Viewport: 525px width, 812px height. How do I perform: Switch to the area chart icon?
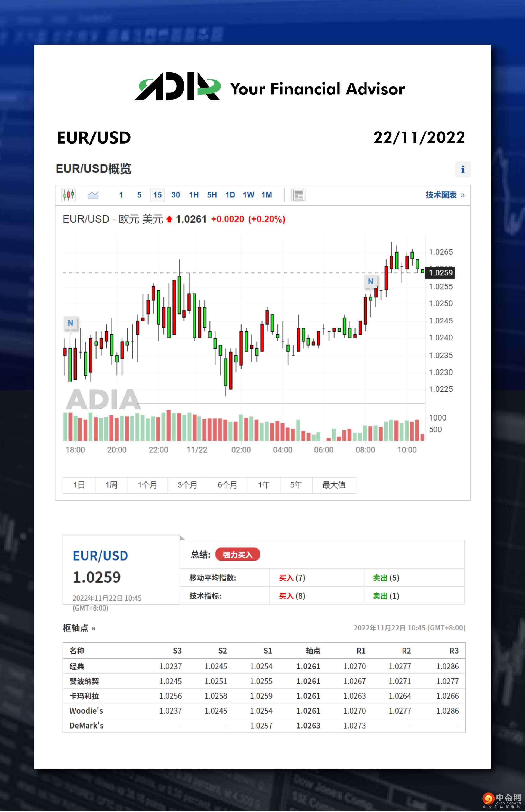pos(93,195)
